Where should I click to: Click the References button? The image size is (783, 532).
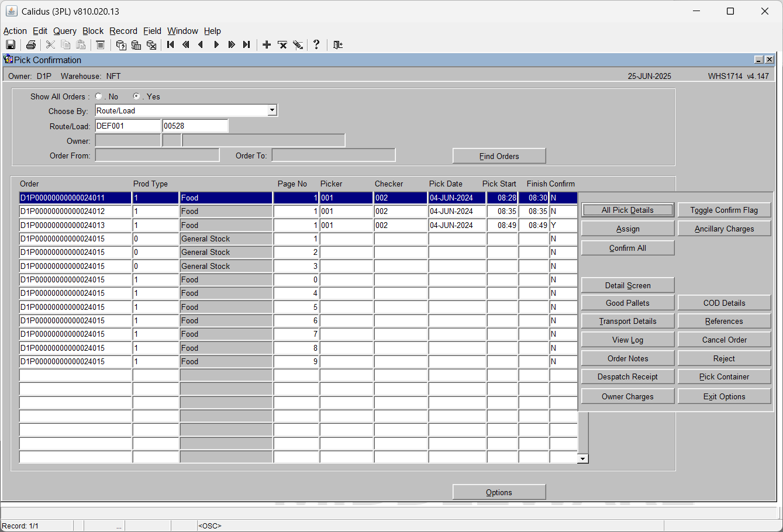click(x=724, y=321)
